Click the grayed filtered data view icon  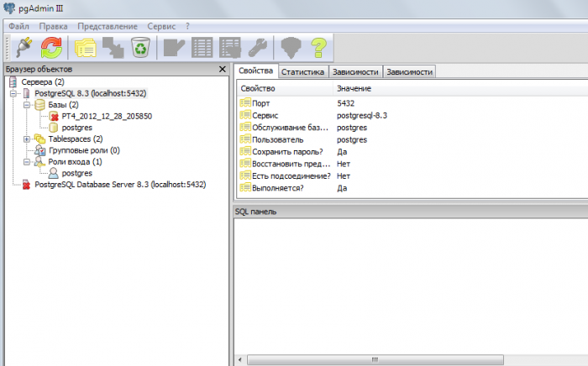click(x=230, y=48)
